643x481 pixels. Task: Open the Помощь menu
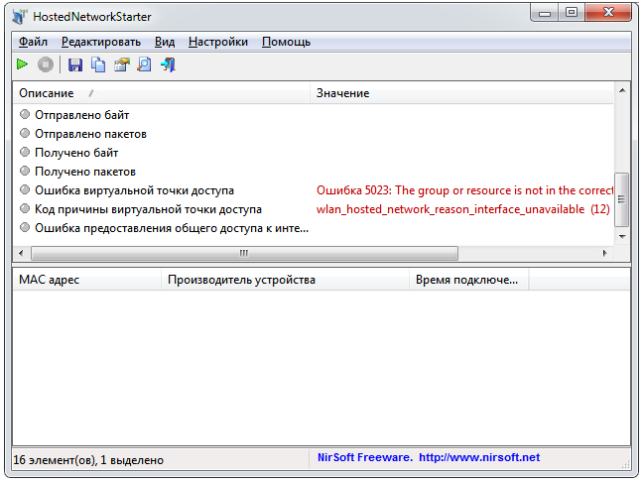pos(286,42)
